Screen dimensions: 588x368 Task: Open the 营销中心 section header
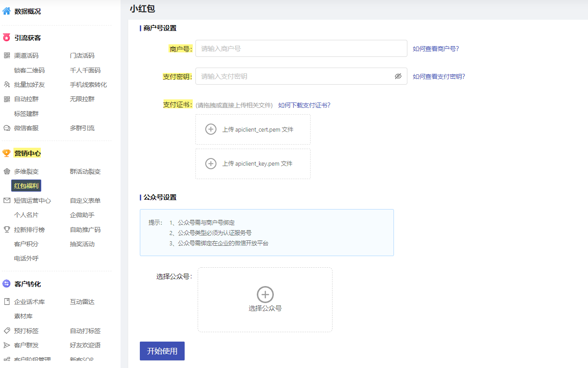coord(27,153)
